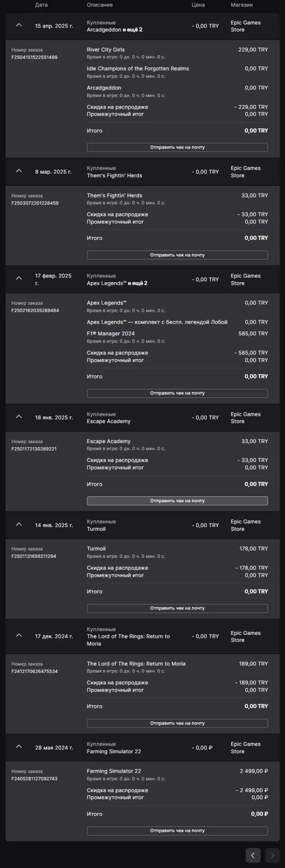Go to next page arrow

click(272, 855)
